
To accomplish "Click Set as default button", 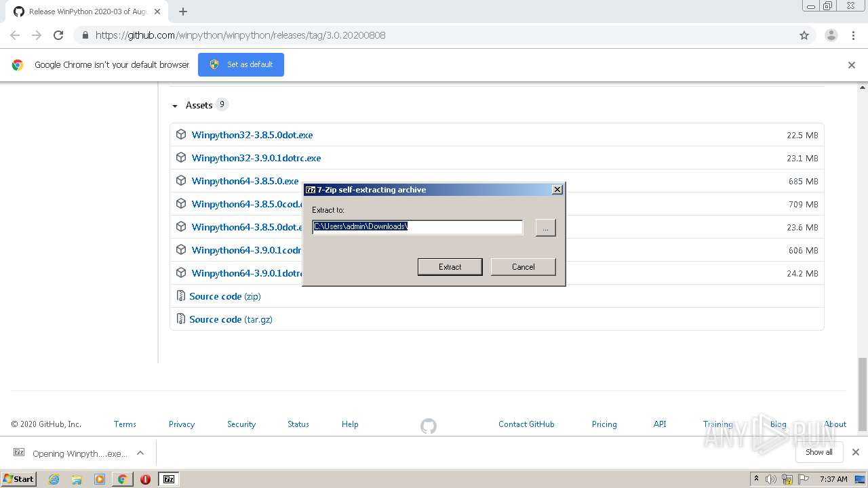I will [241, 64].
